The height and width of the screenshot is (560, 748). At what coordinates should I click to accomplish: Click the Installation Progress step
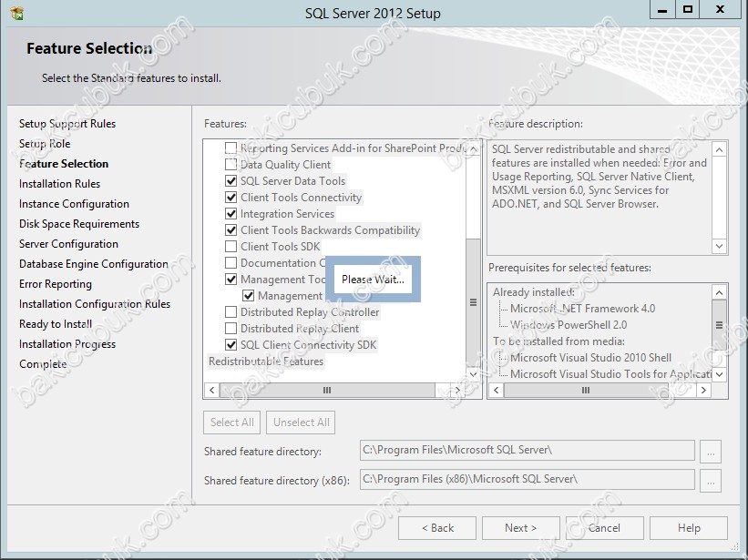tap(67, 344)
